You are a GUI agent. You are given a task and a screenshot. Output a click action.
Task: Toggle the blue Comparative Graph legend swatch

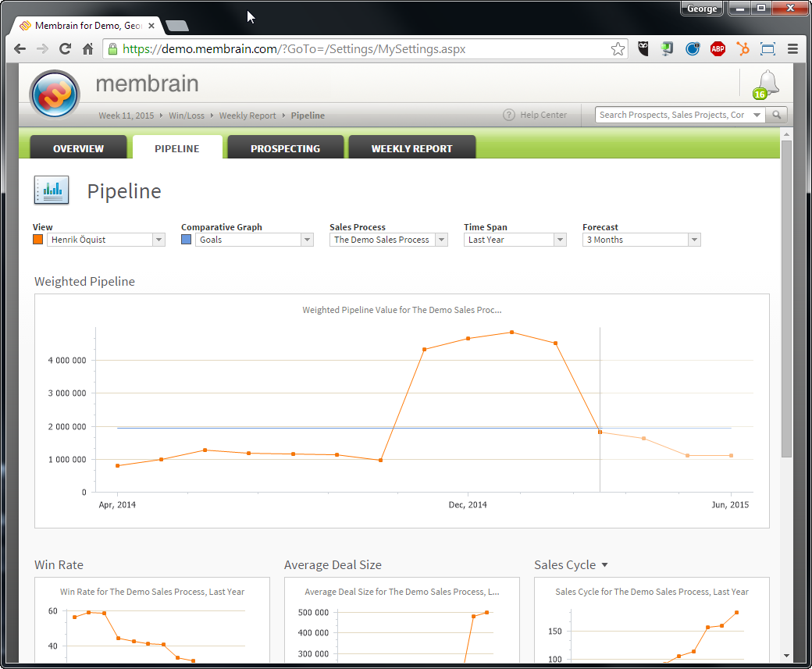pyautogui.click(x=186, y=240)
